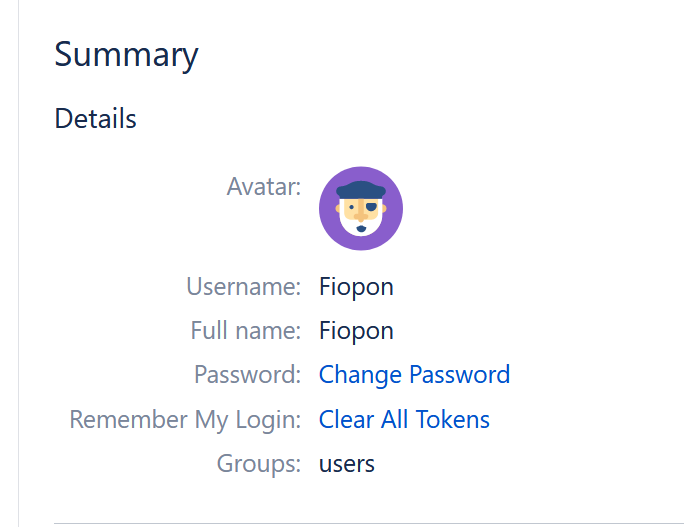Click the Groups field label
The width and height of the screenshot is (684, 527).
pos(258,463)
